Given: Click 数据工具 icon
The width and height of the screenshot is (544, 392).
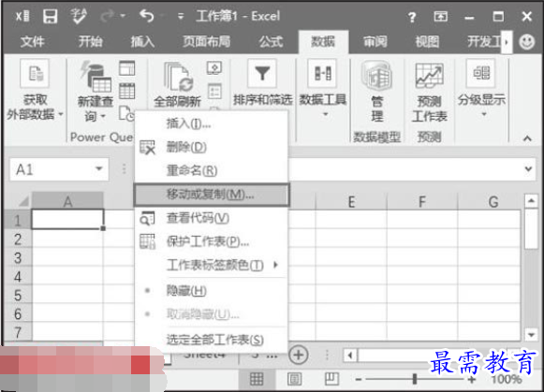Looking at the screenshot, I should [x=322, y=74].
